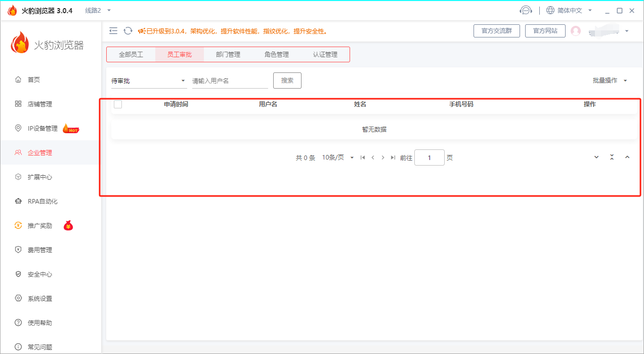Toggle the select-all checkbox in the table header
This screenshot has height=354, width=644.
tap(118, 104)
